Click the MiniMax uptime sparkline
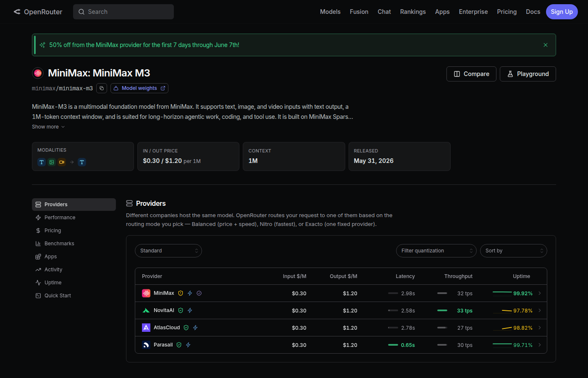Image resolution: width=588 pixels, height=378 pixels. click(x=502, y=293)
